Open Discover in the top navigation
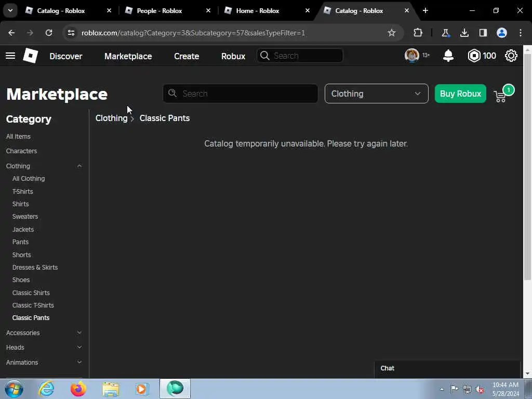Screen dimensions: 532x399 [x=66, y=56]
